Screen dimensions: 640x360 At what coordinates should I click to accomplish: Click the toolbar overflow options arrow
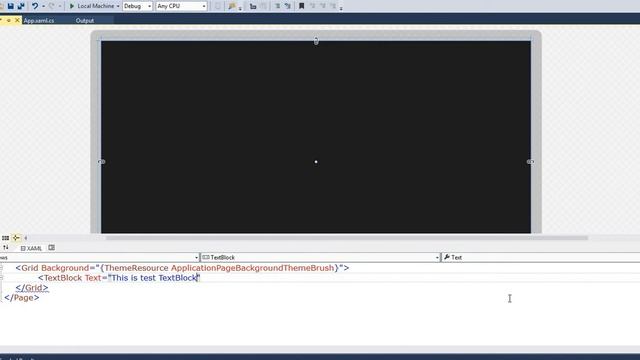coord(341,7)
